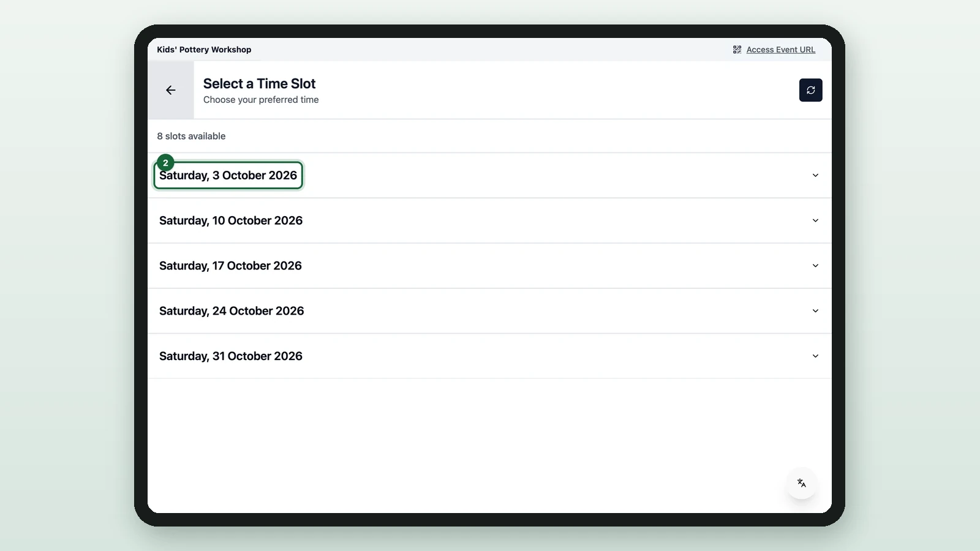Select the Saturday, 24 October 2026 date heading
980x551 pixels.
click(x=232, y=311)
